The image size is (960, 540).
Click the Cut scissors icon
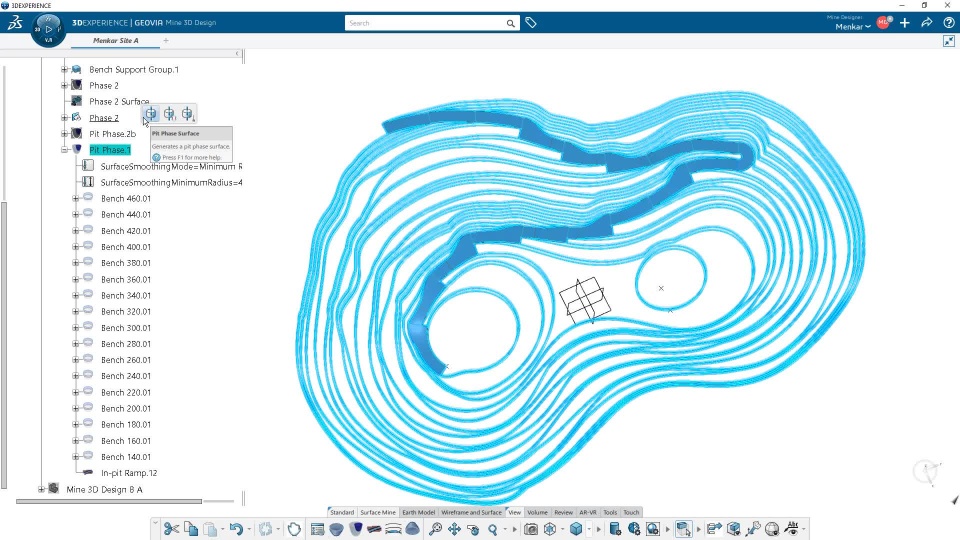pyautogui.click(x=171, y=529)
